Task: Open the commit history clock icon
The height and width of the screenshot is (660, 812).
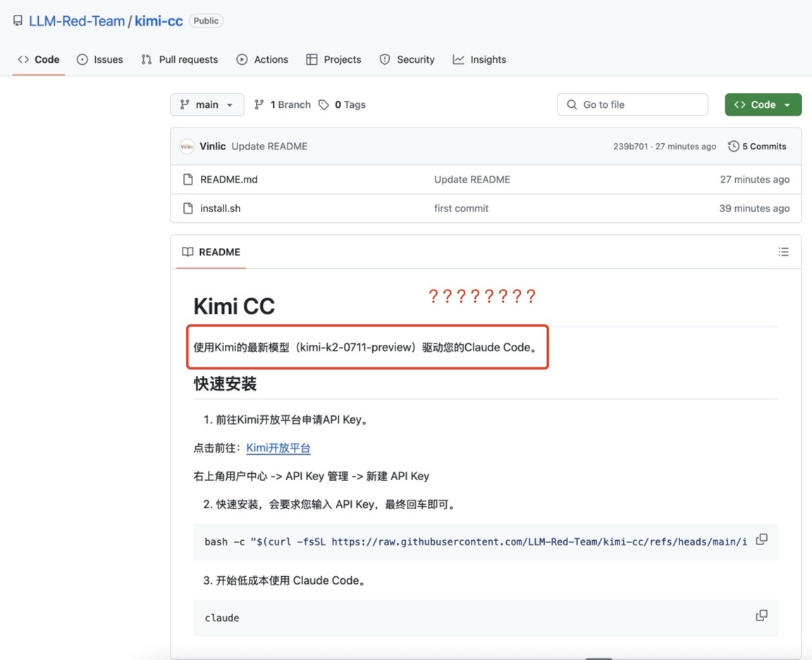Action: [x=734, y=146]
